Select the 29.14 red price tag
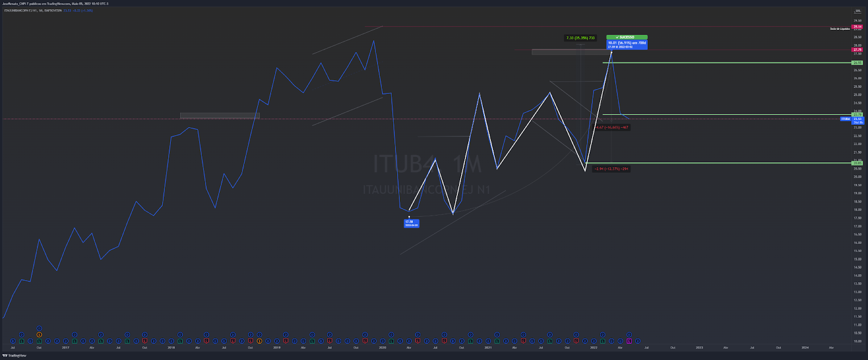Image resolution: width=868 pixels, height=360 pixels. 857,27
